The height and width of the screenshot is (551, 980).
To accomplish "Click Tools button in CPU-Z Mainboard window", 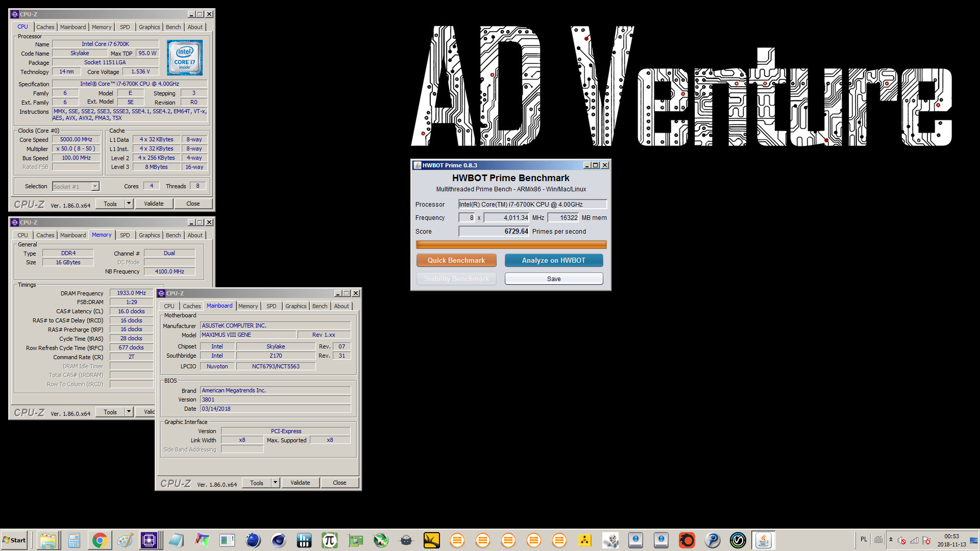I will coord(257,483).
